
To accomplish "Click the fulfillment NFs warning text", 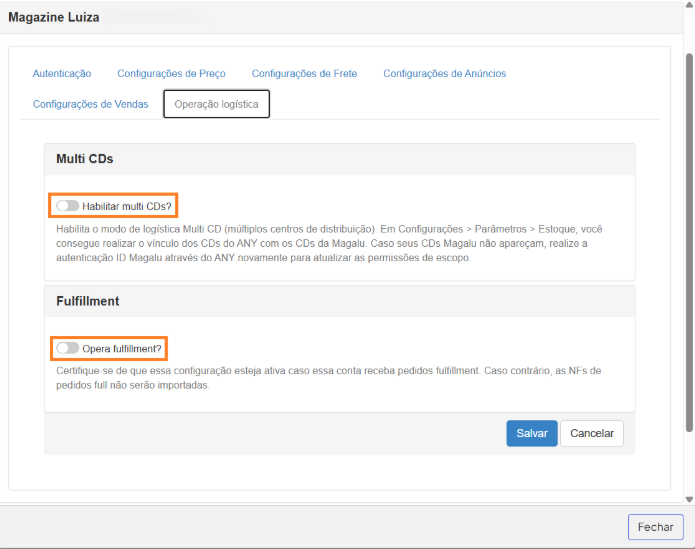I will pos(328,378).
